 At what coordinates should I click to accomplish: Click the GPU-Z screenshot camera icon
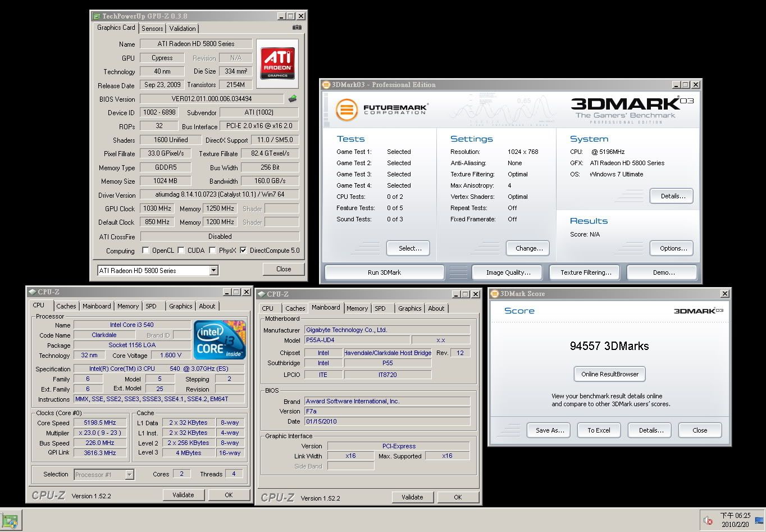point(297,27)
